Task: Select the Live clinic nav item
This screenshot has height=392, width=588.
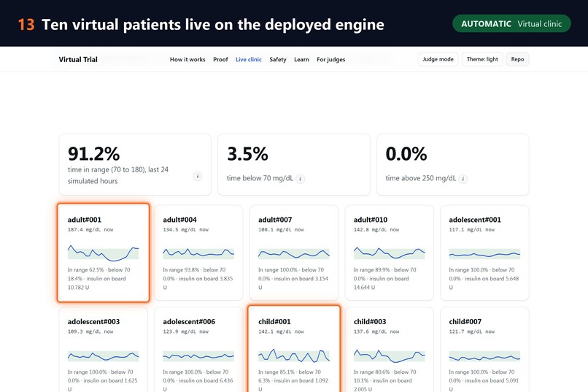Action: (x=249, y=59)
